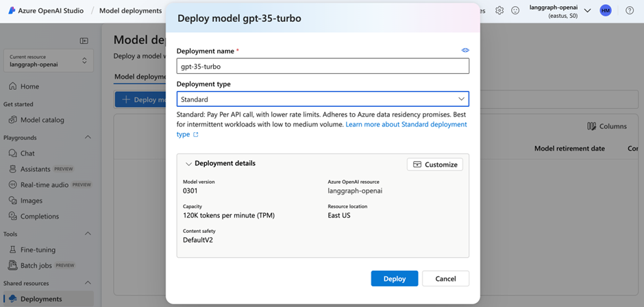Click the Model version value 0301
Screen dimensions: 644x307
click(x=190, y=191)
